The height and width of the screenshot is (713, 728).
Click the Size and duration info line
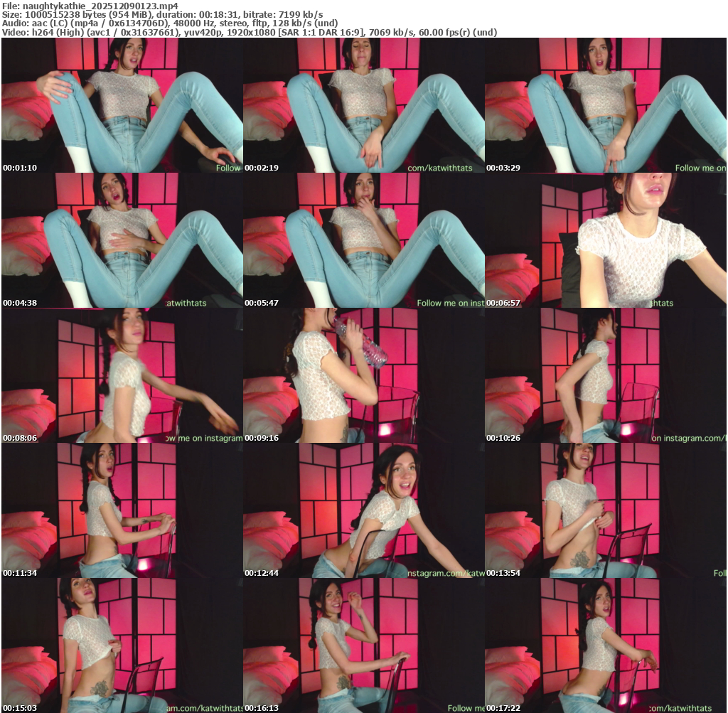point(163,14)
